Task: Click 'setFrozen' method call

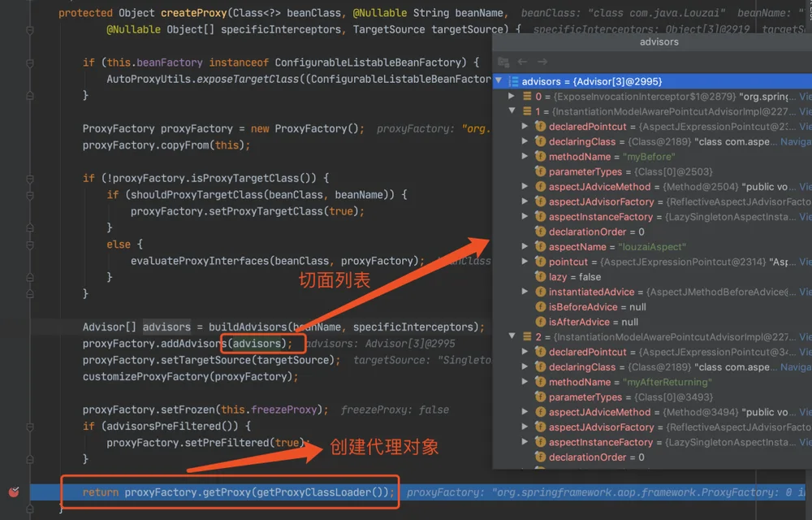Action: [x=188, y=409]
